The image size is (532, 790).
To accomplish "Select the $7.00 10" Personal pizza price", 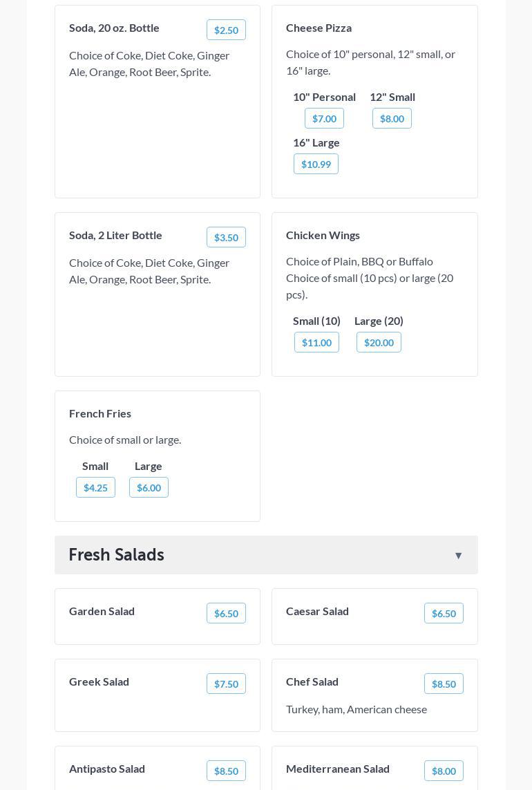I will click(324, 118).
